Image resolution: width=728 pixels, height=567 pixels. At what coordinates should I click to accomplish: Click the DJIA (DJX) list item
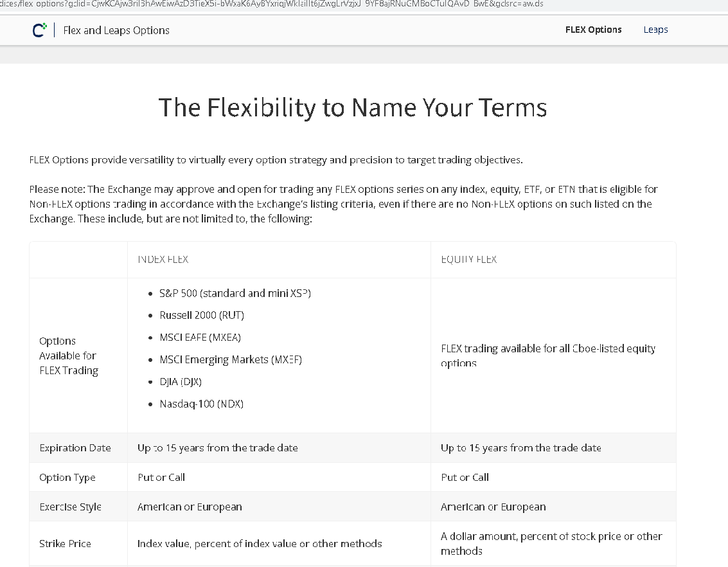point(181,382)
